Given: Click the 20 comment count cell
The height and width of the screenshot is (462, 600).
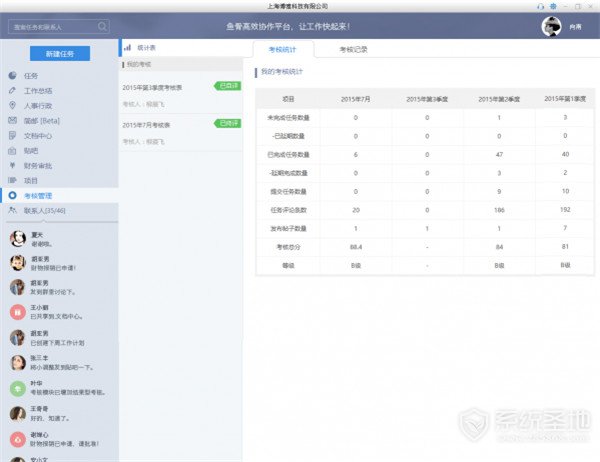Looking at the screenshot, I should (356, 210).
